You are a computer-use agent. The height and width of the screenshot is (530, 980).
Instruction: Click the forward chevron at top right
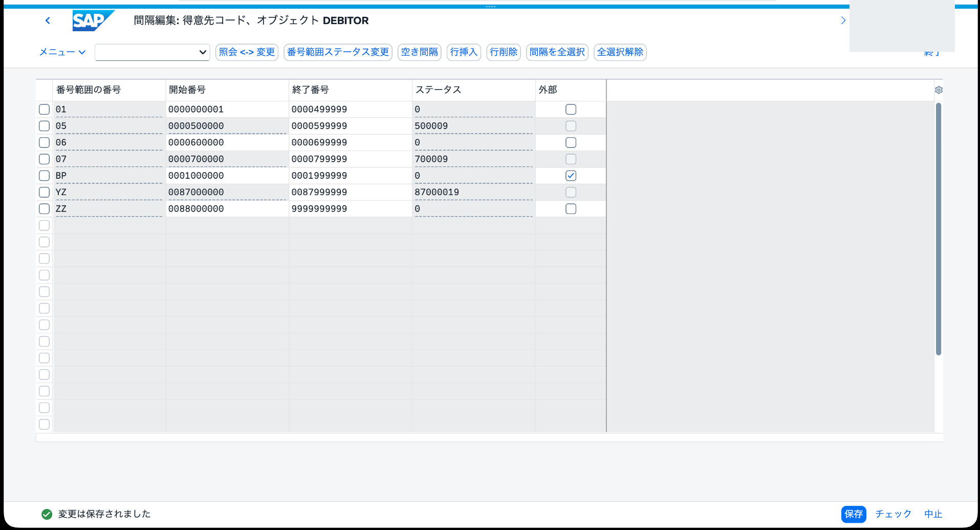(843, 20)
